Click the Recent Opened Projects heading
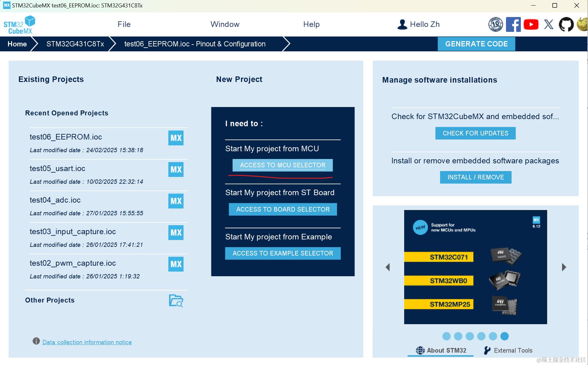588x365 pixels. (67, 113)
